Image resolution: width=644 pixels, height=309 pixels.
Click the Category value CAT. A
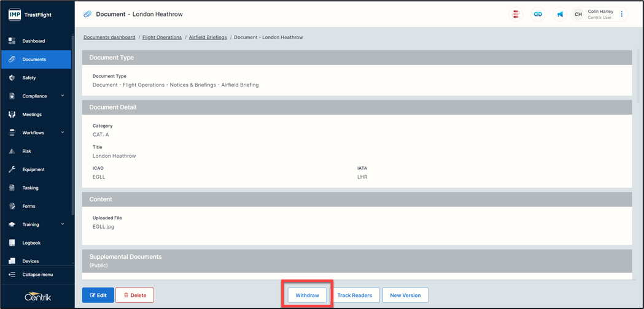pos(101,135)
